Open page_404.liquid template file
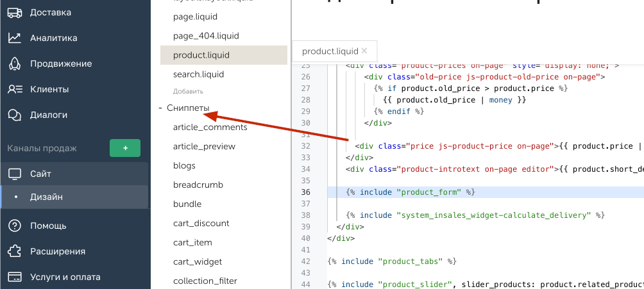The image size is (644, 289). coord(201,36)
